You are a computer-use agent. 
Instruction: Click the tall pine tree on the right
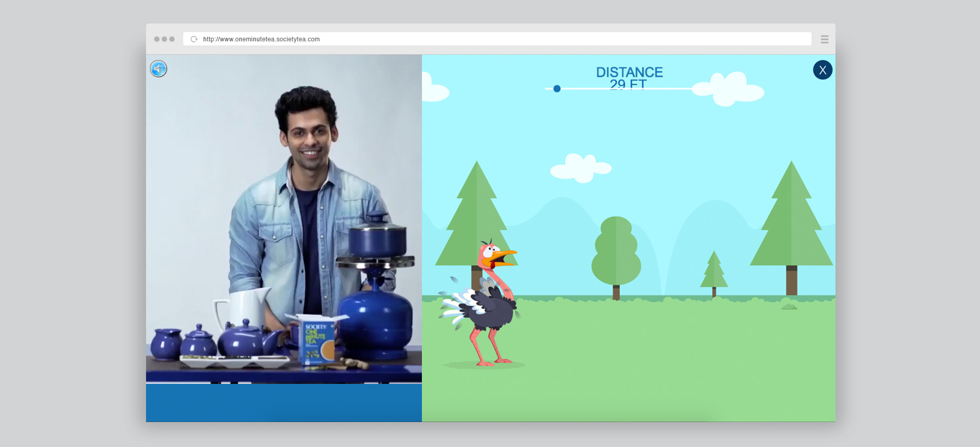[791, 225]
